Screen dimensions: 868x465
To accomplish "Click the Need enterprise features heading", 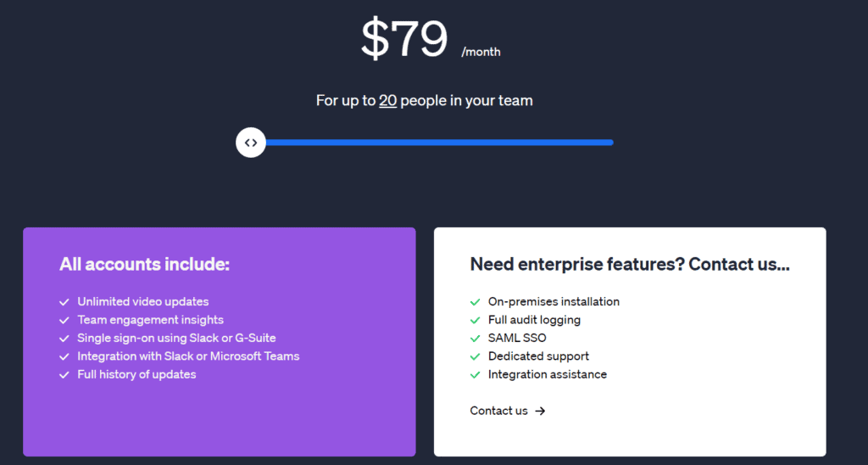I will [630, 265].
